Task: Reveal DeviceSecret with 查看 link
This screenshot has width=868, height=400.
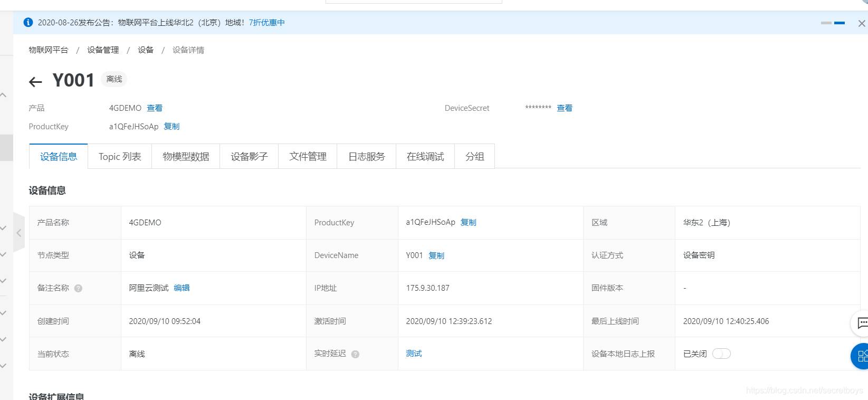Action: pyautogui.click(x=565, y=108)
